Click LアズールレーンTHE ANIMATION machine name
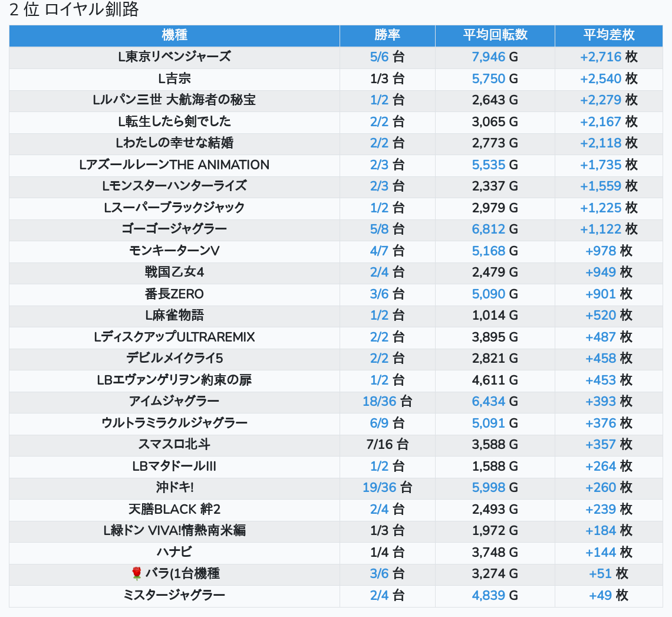This screenshot has height=617, width=672. [174, 165]
